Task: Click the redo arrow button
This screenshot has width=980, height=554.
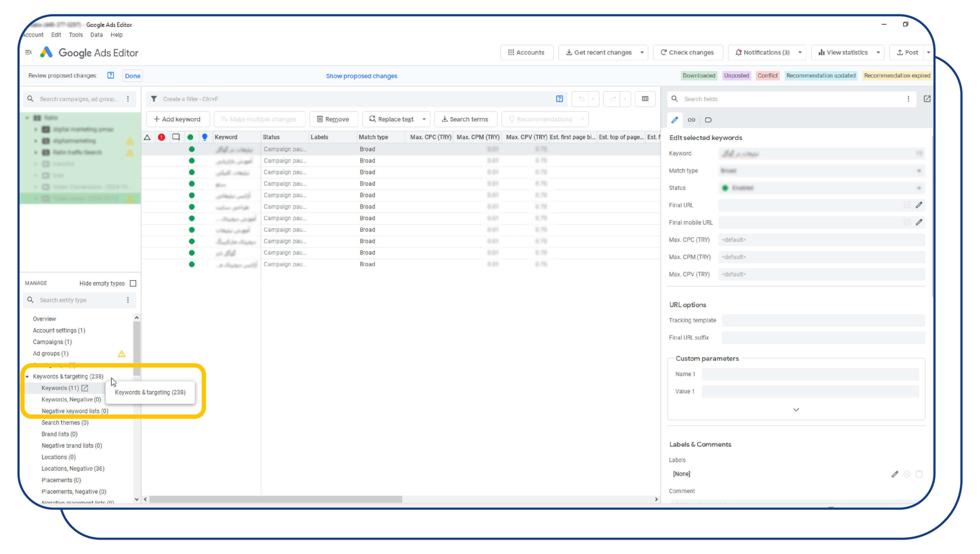Action: pyautogui.click(x=613, y=99)
